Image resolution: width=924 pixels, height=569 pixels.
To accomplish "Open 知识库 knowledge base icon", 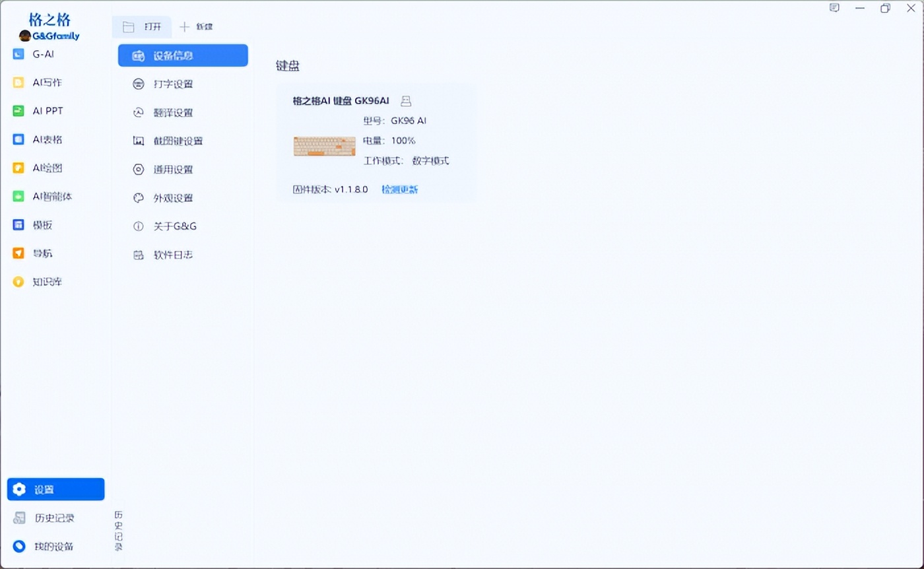I will point(18,282).
